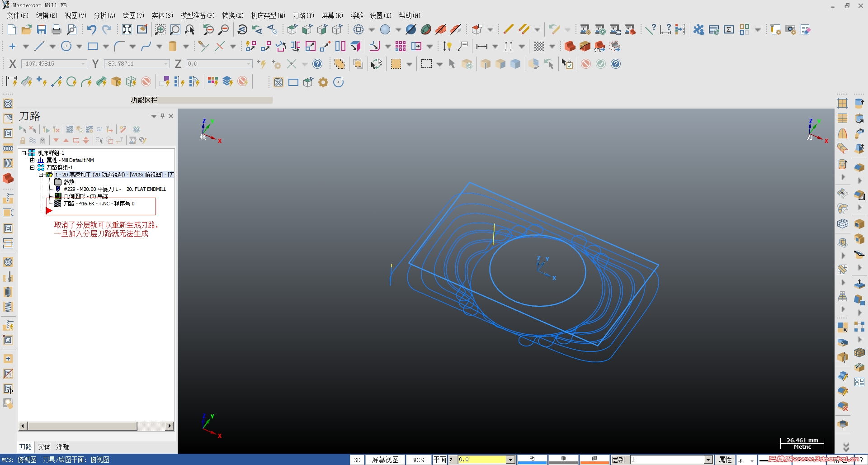This screenshot has width=868, height=465.
Task: Select the Cylinder primitive tool
Action: pos(173,46)
